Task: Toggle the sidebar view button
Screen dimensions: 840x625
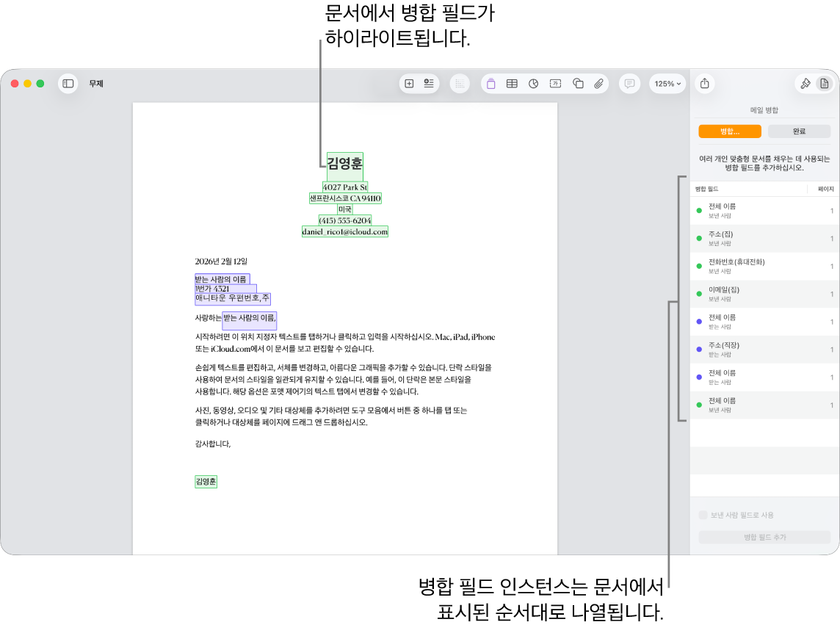Action: click(68, 84)
